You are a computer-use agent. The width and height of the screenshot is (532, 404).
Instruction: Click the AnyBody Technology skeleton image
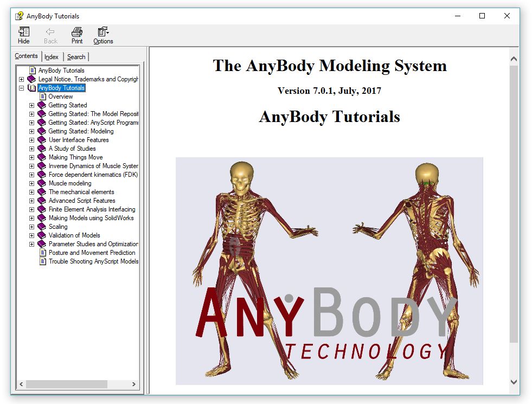pyautogui.click(x=329, y=271)
